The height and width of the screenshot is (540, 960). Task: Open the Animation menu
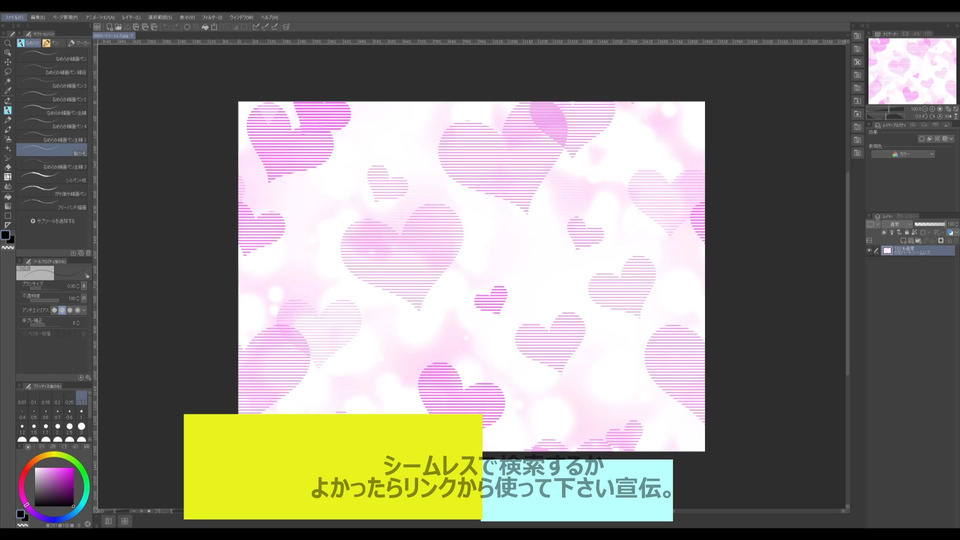click(x=100, y=18)
